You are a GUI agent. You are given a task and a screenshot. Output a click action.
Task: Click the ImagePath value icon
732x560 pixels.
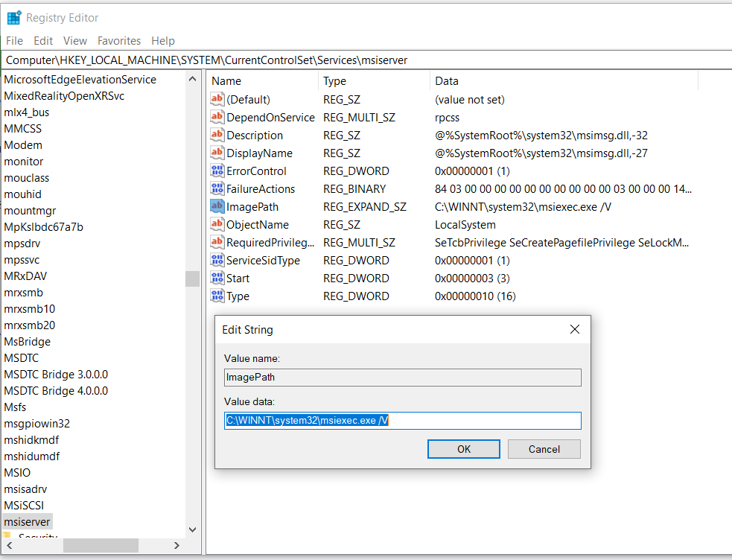(x=217, y=206)
